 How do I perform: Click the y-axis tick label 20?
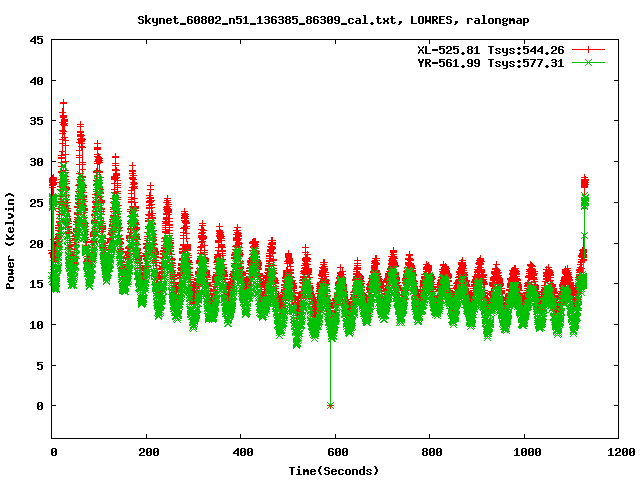click(36, 243)
